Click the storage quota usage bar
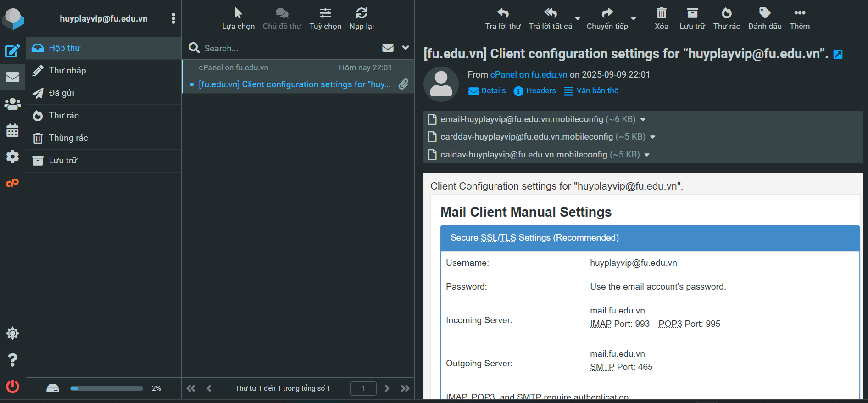The image size is (868, 403). pyautogui.click(x=106, y=388)
